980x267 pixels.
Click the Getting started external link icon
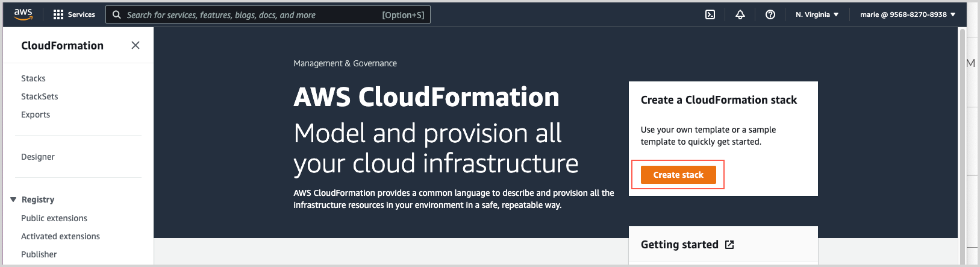click(x=729, y=245)
